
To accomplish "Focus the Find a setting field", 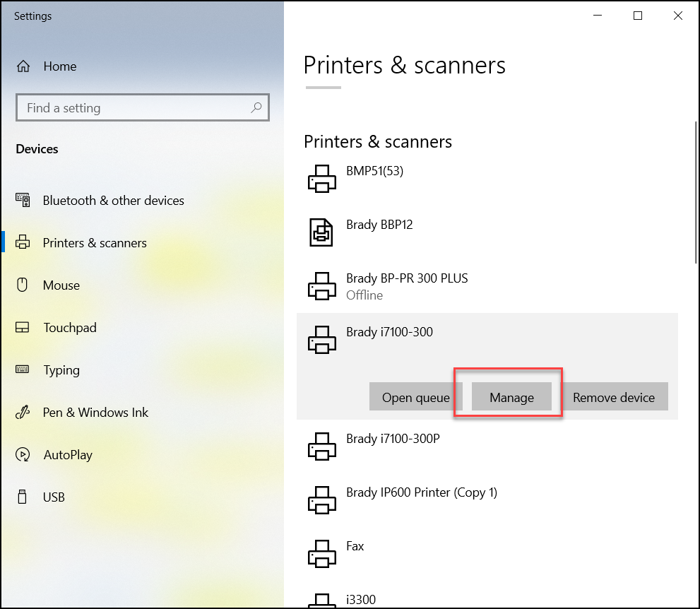I will [x=134, y=108].
